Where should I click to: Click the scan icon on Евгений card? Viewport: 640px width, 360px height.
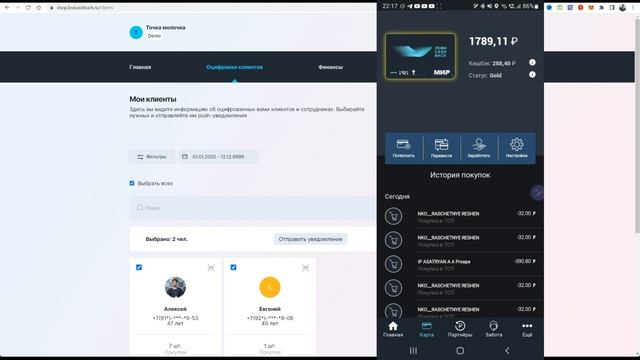305,268
